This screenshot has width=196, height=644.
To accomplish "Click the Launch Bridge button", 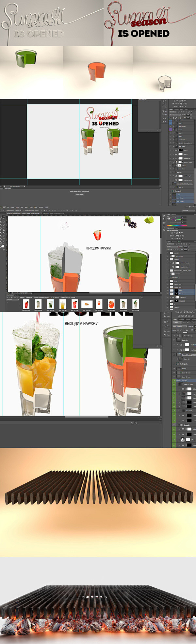I will click(79, 194).
